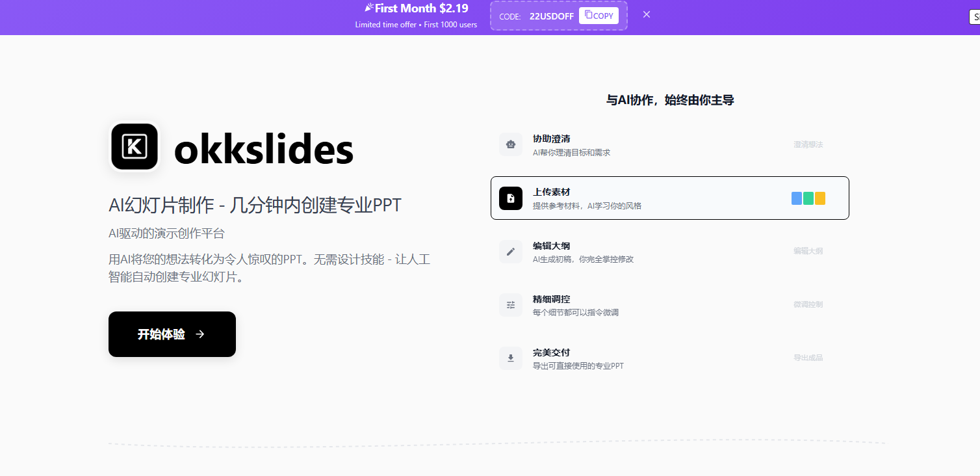Copy the 22USDOFF promo code
Viewport: 980px width, 476px height.
(x=599, y=16)
